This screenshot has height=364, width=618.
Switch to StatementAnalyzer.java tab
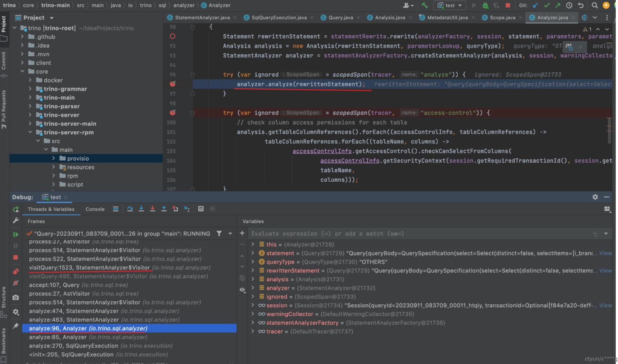pyautogui.click(x=202, y=17)
